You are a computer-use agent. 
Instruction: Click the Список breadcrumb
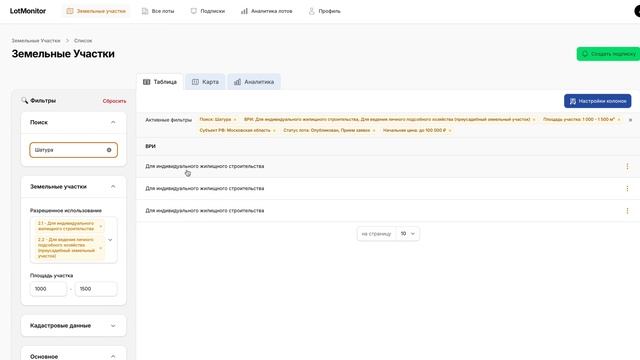83,41
